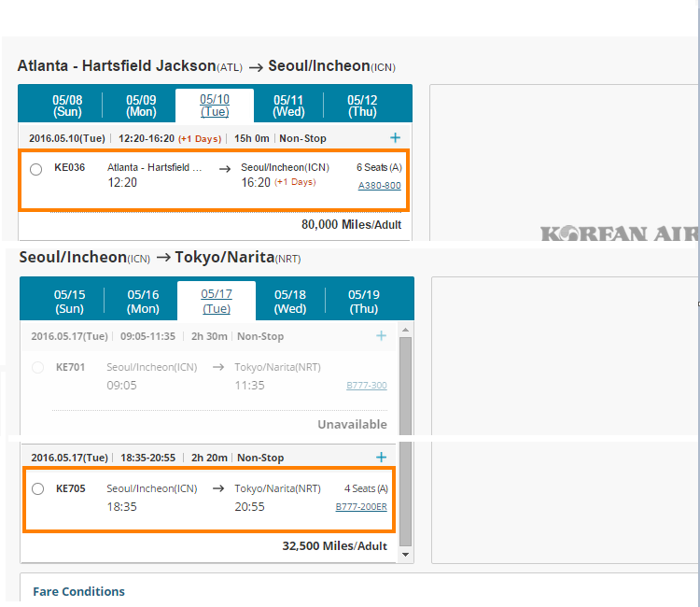Screen dimensions: 700x607
Task: Click the flight list scrollbar up arrow
Action: (x=405, y=330)
